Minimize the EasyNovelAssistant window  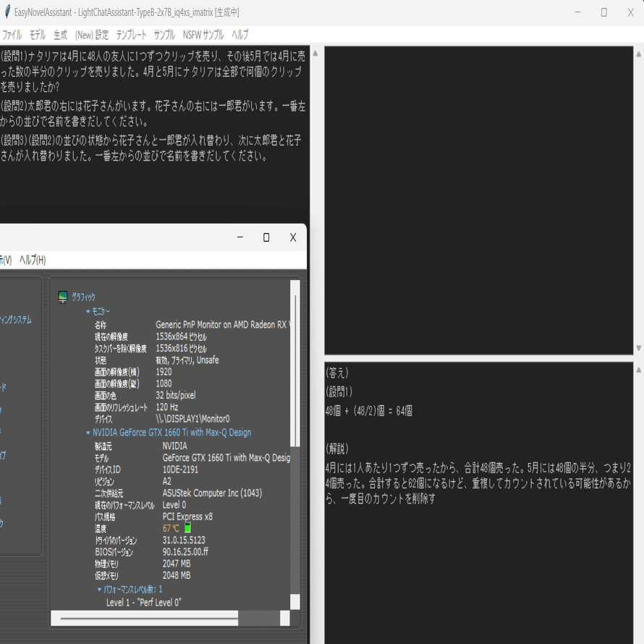point(577,12)
